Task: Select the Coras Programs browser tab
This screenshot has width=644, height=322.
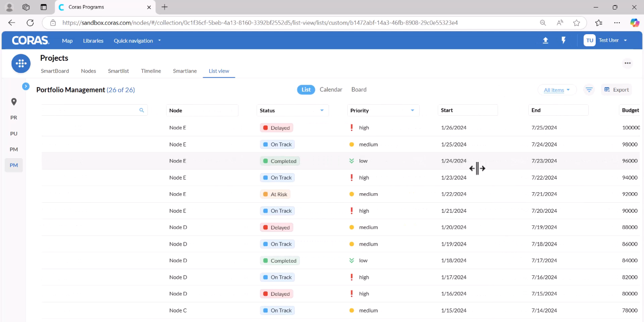Action: (104, 8)
